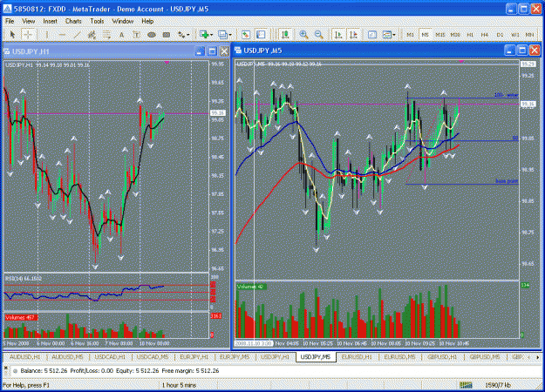Open the Navigator panel icon
The image size is (545, 392).
pos(261,35)
